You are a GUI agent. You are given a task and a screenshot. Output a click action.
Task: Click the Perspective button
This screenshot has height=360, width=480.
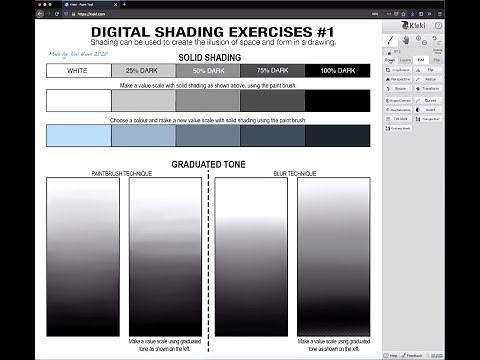(x=398, y=79)
